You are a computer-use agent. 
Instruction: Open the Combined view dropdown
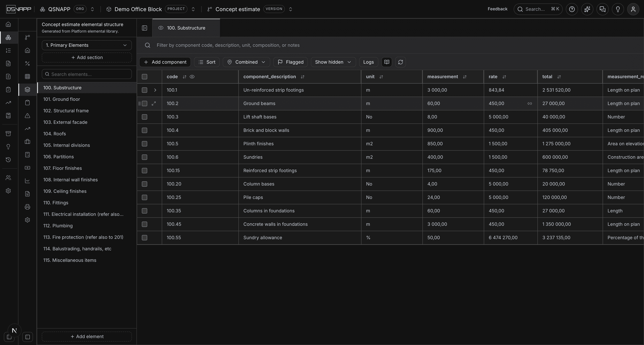pos(246,62)
